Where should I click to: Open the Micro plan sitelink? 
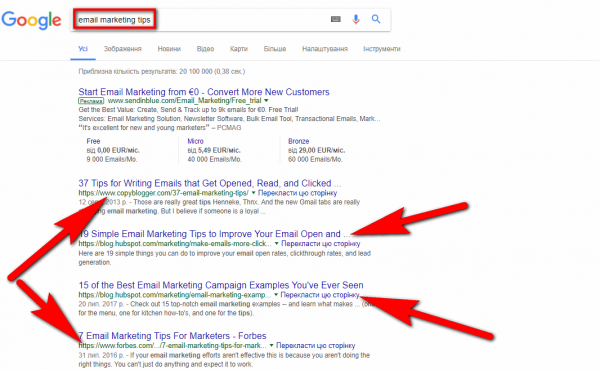[196, 141]
